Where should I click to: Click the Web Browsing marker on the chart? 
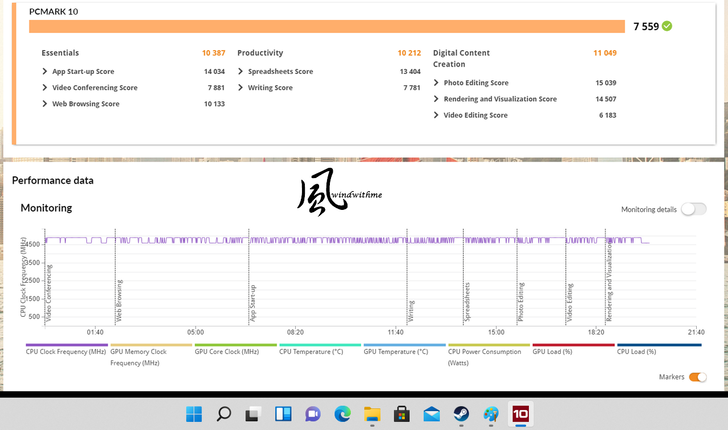point(119,300)
